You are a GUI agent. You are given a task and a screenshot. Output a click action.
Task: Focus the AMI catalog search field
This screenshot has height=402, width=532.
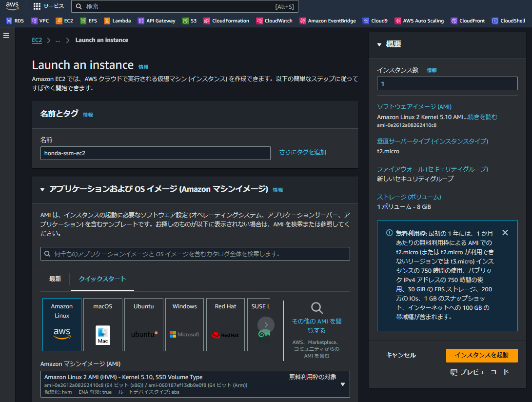[195, 254]
